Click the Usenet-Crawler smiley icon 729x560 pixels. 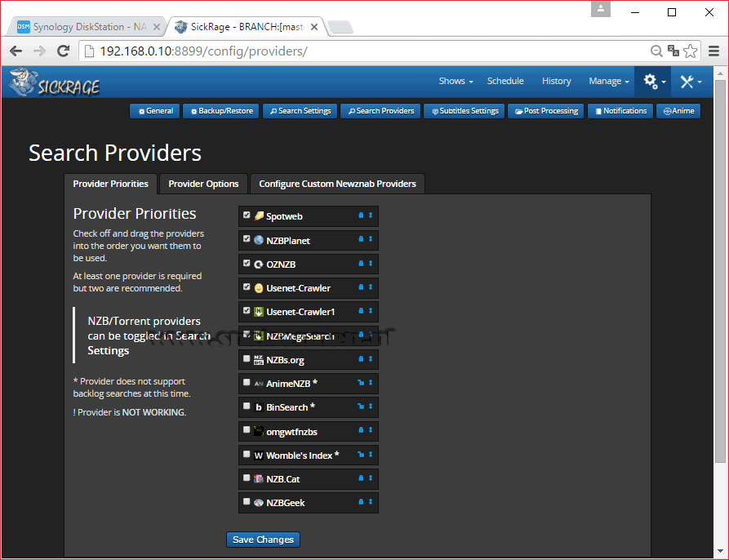[x=259, y=288]
